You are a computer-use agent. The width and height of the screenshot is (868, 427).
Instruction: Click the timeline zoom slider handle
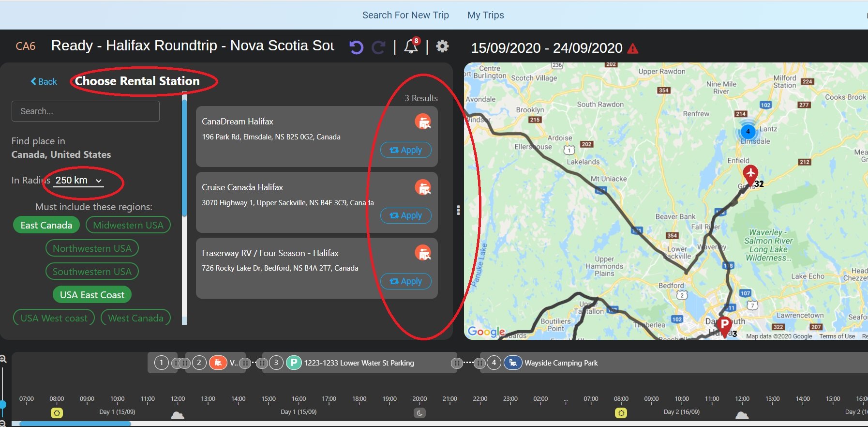(2, 404)
